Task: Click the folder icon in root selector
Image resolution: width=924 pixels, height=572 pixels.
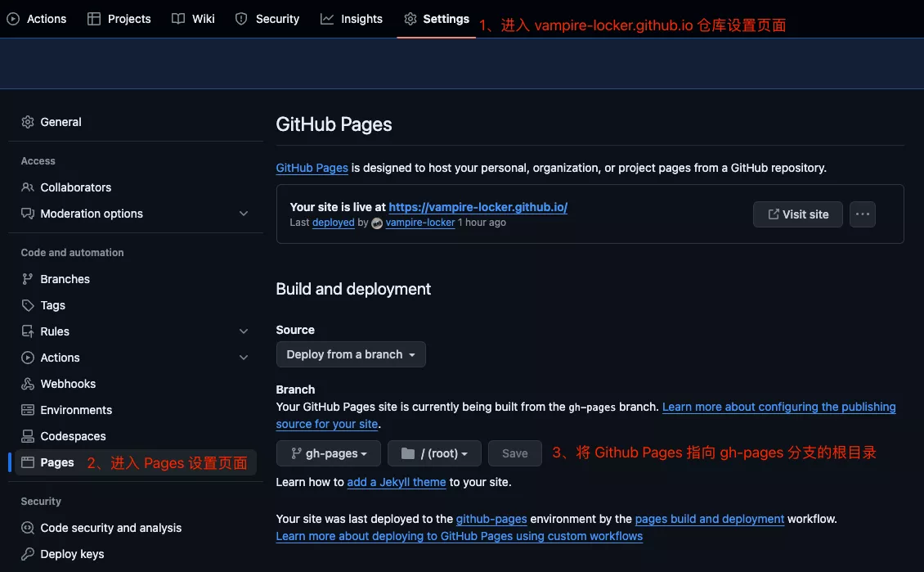Action: click(x=408, y=453)
